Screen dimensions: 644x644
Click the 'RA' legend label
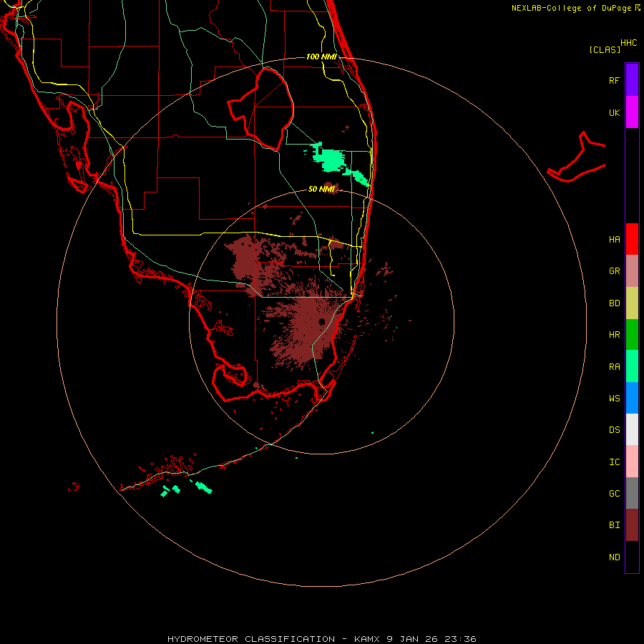614,367
